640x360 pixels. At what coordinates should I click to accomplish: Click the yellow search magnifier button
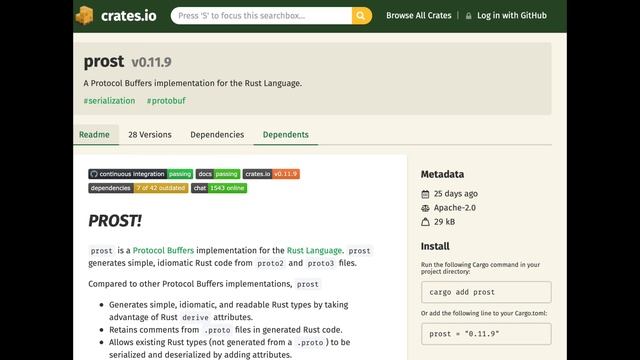(x=361, y=16)
